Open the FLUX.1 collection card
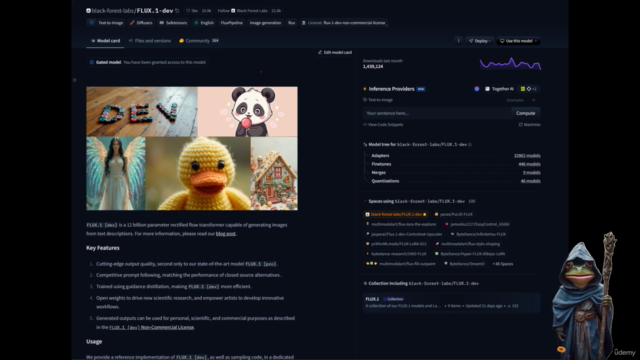 (451, 302)
